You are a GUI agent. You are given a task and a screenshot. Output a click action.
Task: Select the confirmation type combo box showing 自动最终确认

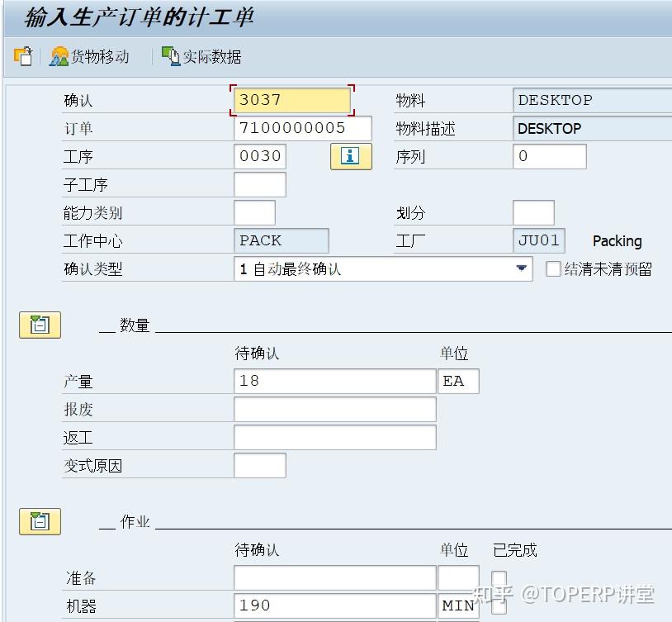(371, 268)
